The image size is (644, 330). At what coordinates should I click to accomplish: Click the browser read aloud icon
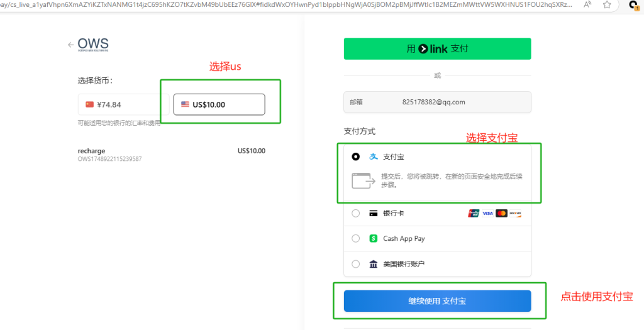pos(587,5)
